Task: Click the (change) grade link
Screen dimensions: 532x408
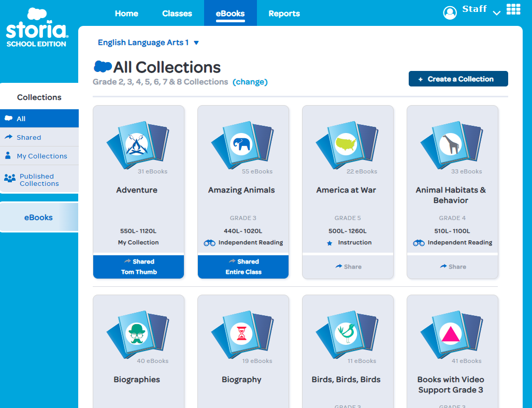Action: click(x=250, y=82)
